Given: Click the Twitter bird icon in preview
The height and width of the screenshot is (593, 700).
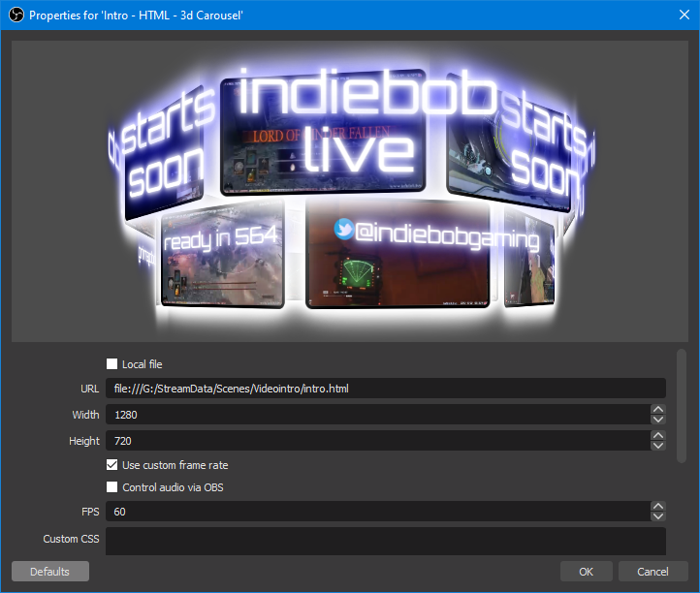Looking at the screenshot, I should (x=344, y=230).
